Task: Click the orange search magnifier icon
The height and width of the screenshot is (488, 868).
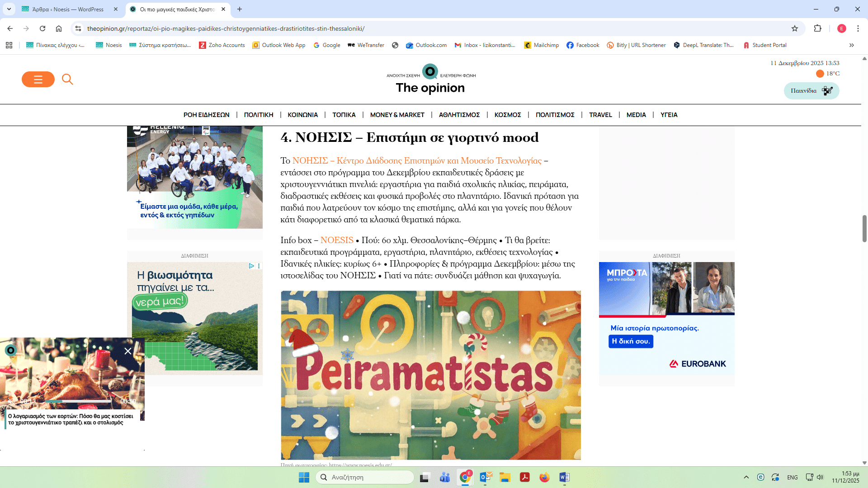Action: [x=67, y=80]
